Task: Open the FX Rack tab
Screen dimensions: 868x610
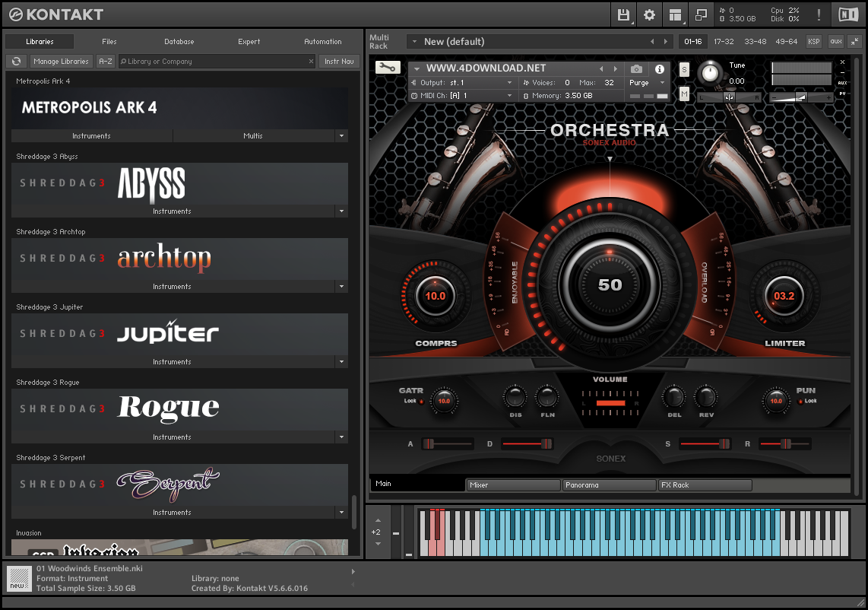Action: (x=705, y=485)
